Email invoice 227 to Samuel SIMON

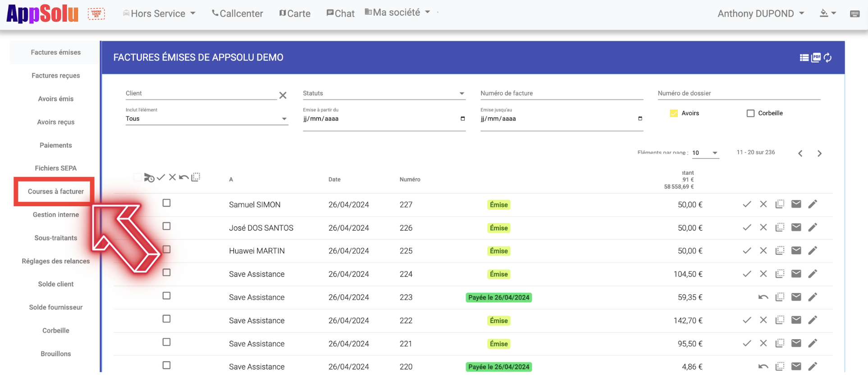pyautogui.click(x=796, y=204)
